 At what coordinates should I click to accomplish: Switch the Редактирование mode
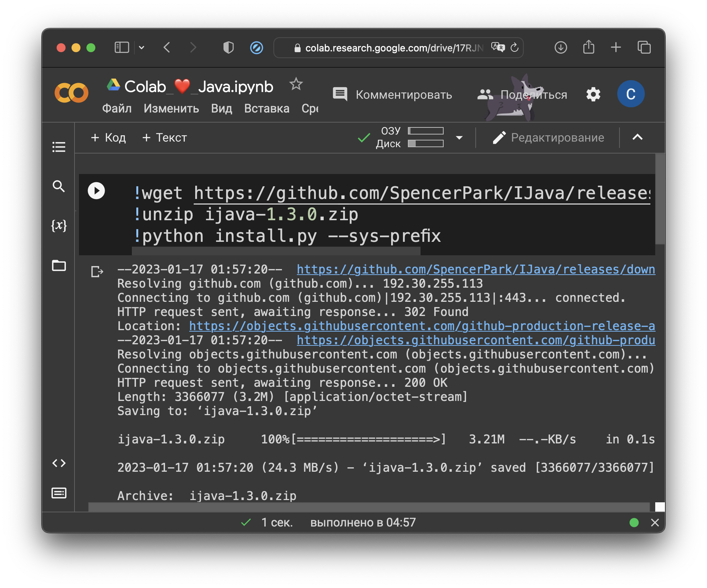[x=548, y=137]
